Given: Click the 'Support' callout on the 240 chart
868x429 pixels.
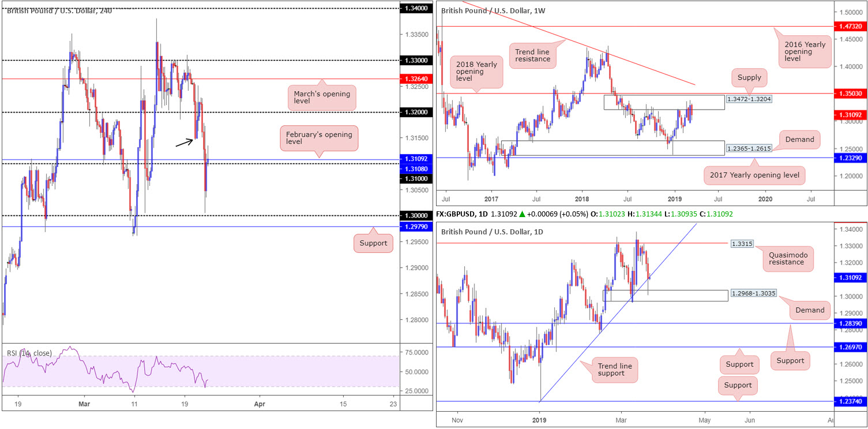Looking at the screenshot, I should pyautogui.click(x=373, y=243).
